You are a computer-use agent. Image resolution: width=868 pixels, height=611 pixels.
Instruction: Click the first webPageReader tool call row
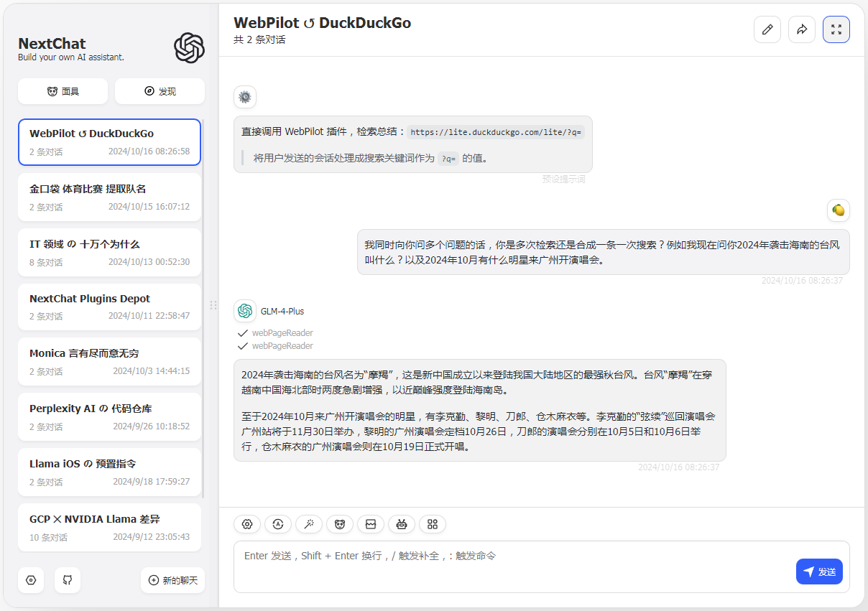(x=275, y=333)
